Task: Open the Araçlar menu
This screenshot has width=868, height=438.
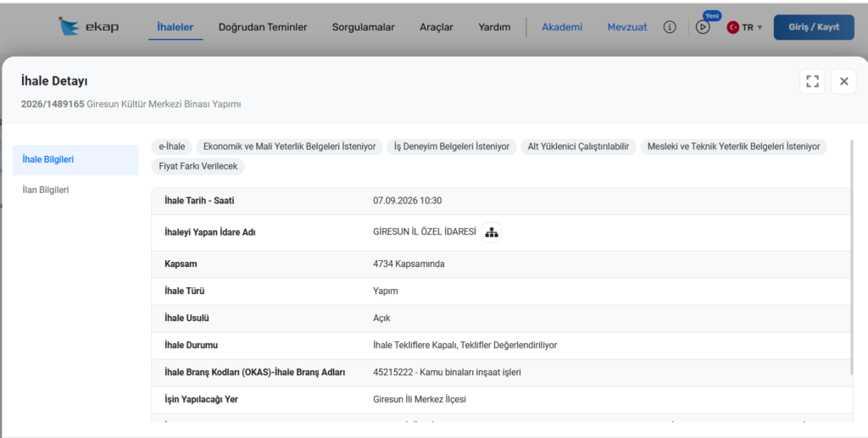Action: (437, 26)
